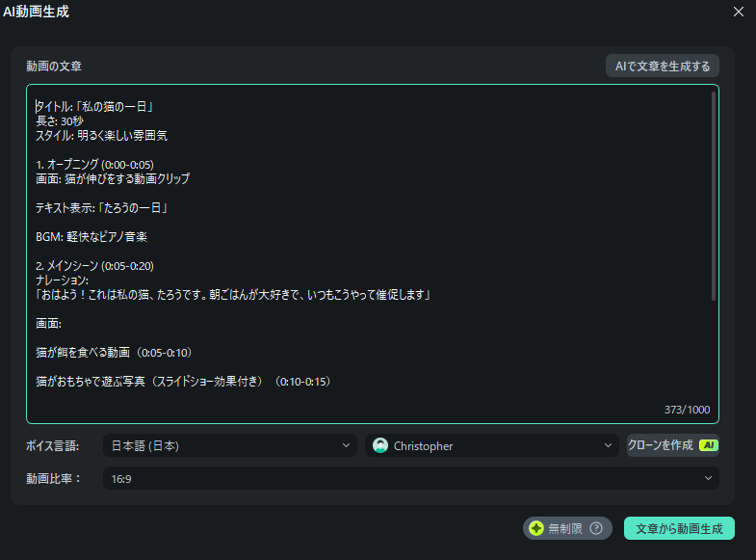Generate video with 文章から動画生成 button
The image size is (756, 560).
[679, 528]
